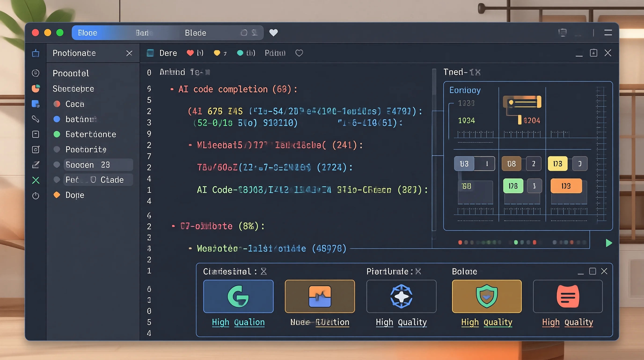Click the green X icon in the sidebar

point(36,180)
